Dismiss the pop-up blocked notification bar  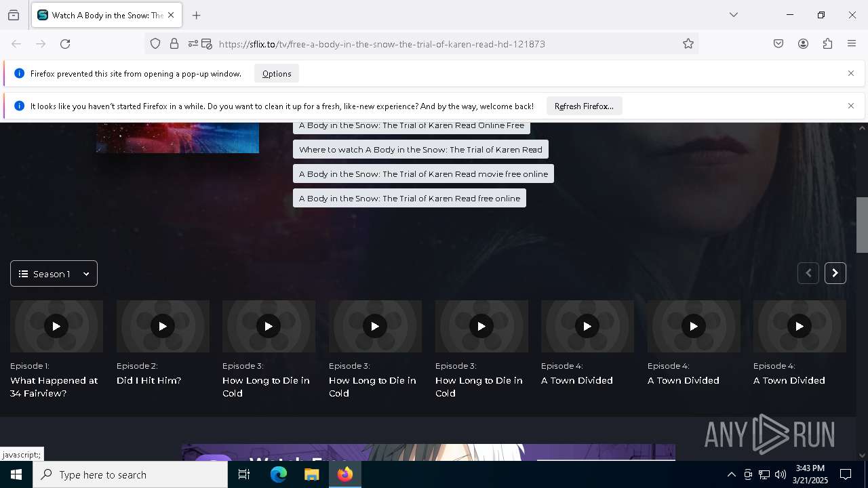coord(851,73)
